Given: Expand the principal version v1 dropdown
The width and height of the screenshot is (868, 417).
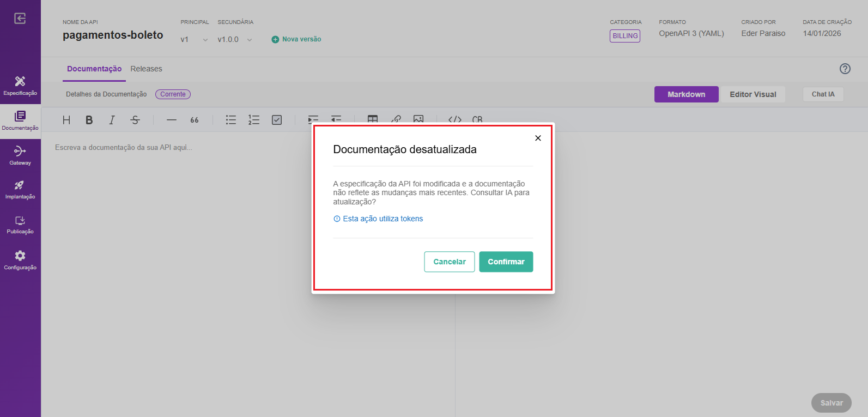Looking at the screenshot, I should [195, 39].
